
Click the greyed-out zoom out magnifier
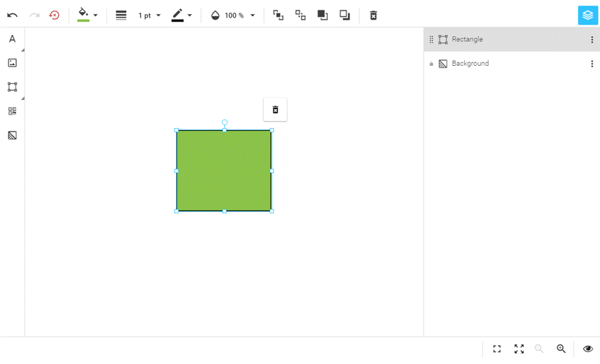coord(539,349)
